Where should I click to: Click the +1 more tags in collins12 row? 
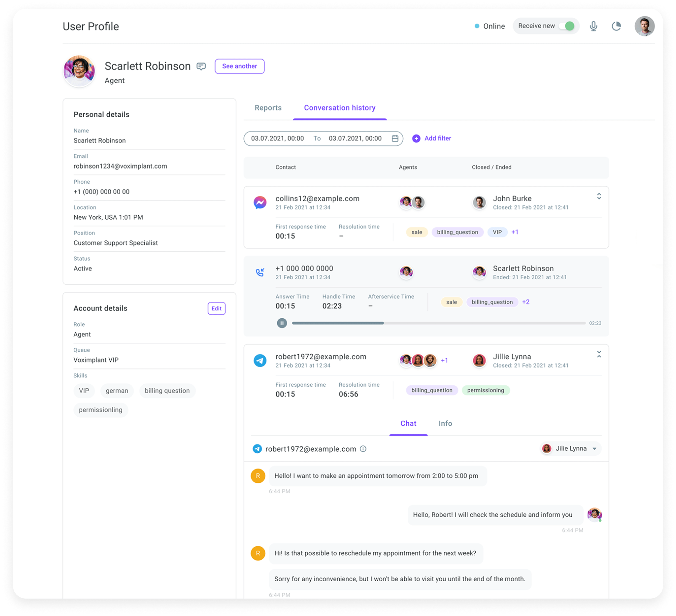tap(514, 232)
